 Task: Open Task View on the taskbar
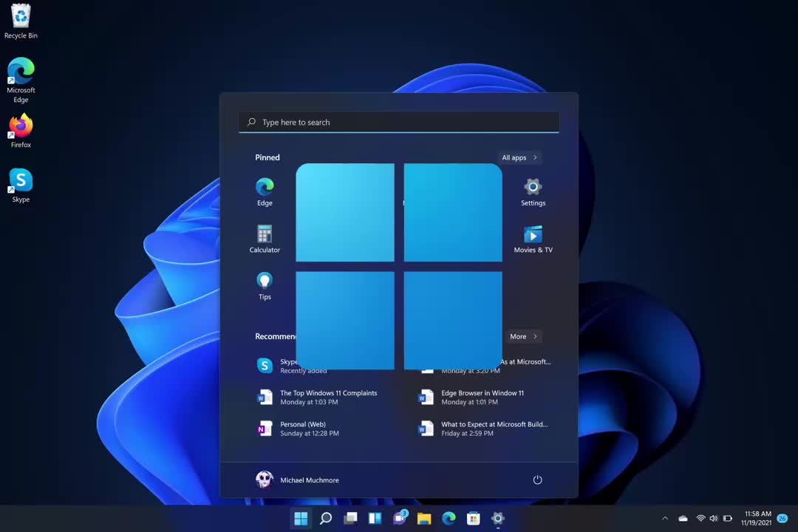(x=350, y=518)
